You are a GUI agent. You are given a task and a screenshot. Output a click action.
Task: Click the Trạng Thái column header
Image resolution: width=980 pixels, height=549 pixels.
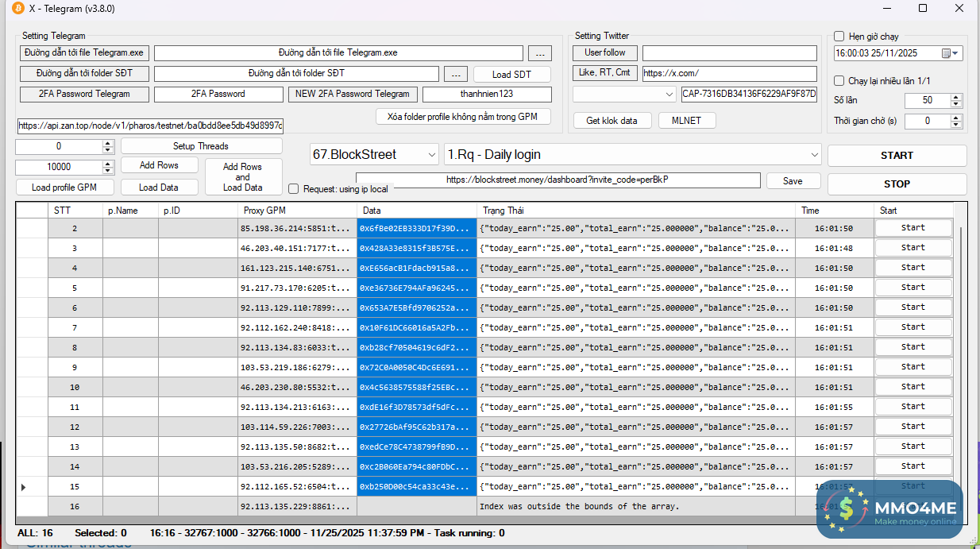click(x=636, y=211)
